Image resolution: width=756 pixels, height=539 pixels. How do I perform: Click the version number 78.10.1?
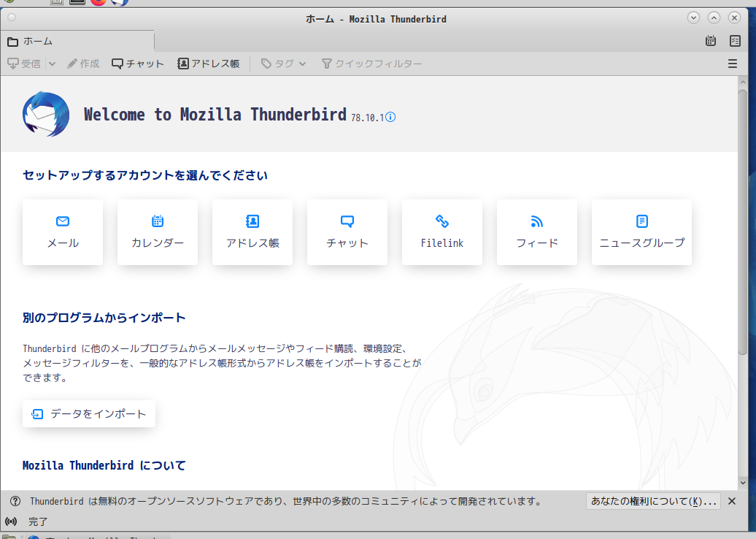pos(367,118)
